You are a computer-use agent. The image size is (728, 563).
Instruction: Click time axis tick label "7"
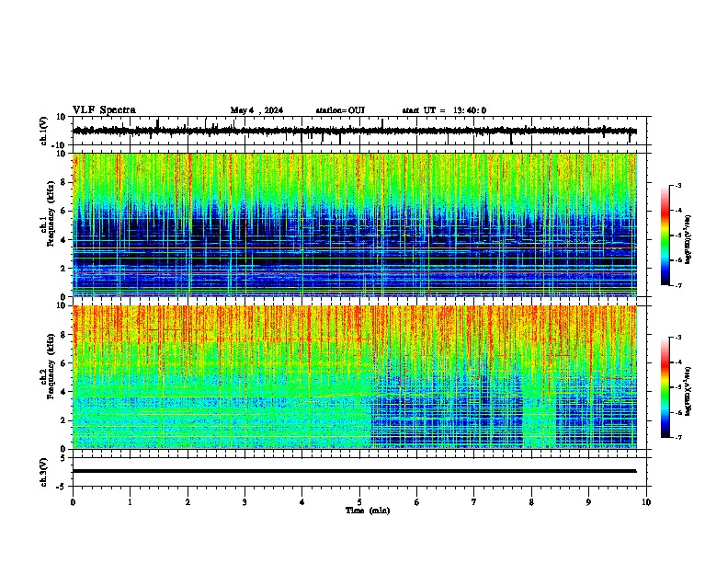tap(474, 502)
